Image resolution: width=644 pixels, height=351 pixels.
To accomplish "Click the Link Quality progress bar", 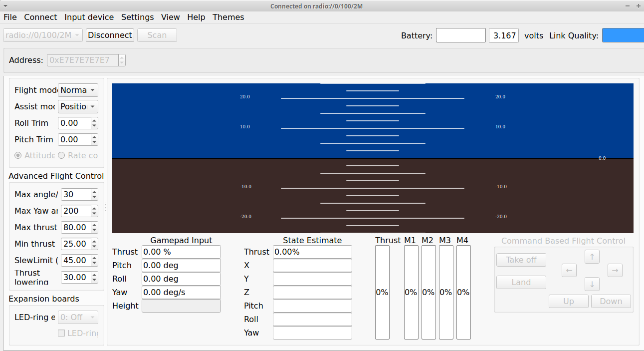I will pyautogui.click(x=623, y=35).
